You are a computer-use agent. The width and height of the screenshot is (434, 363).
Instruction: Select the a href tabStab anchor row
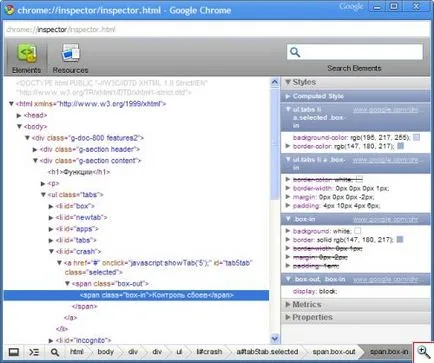coord(158,267)
